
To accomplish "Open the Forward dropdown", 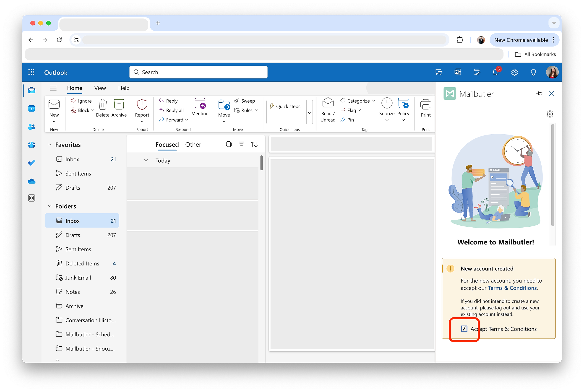I will pyautogui.click(x=187, y=120).
